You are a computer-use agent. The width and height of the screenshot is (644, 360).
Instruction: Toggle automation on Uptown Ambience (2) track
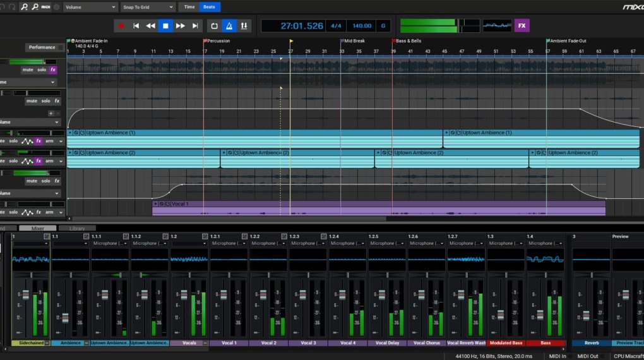(x=27, y=162)
